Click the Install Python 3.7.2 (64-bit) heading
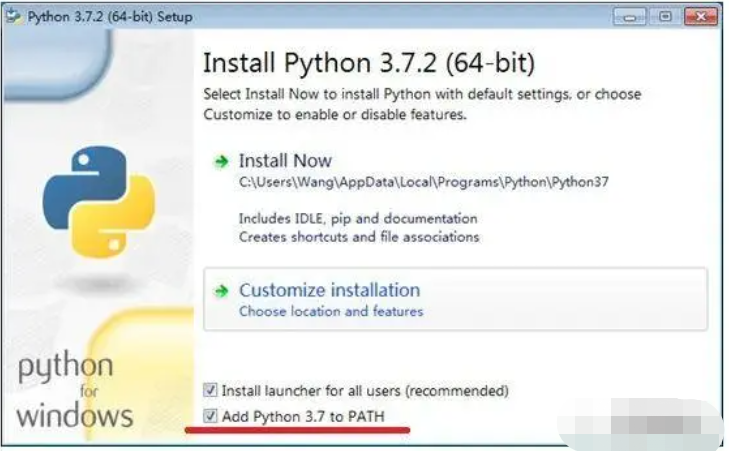The image size is (729, 451). pyautogui.click(x=368, y=64)
